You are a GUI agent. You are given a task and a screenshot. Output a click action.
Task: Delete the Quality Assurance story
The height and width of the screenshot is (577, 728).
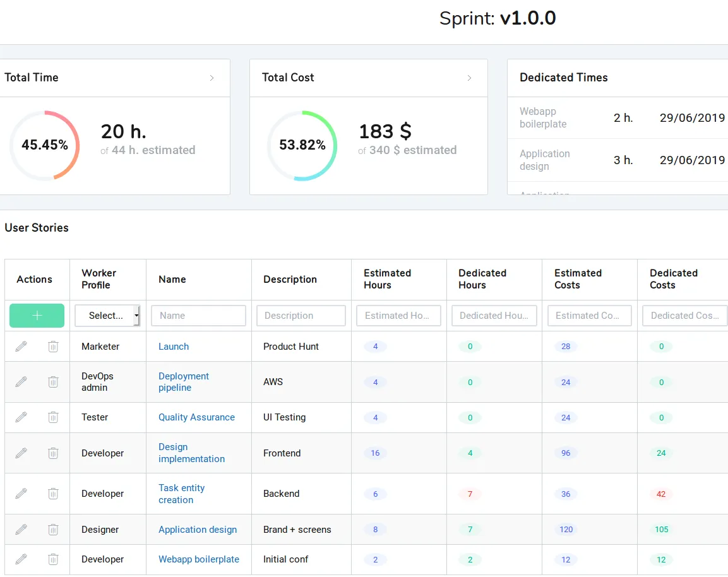click(53, 417)
